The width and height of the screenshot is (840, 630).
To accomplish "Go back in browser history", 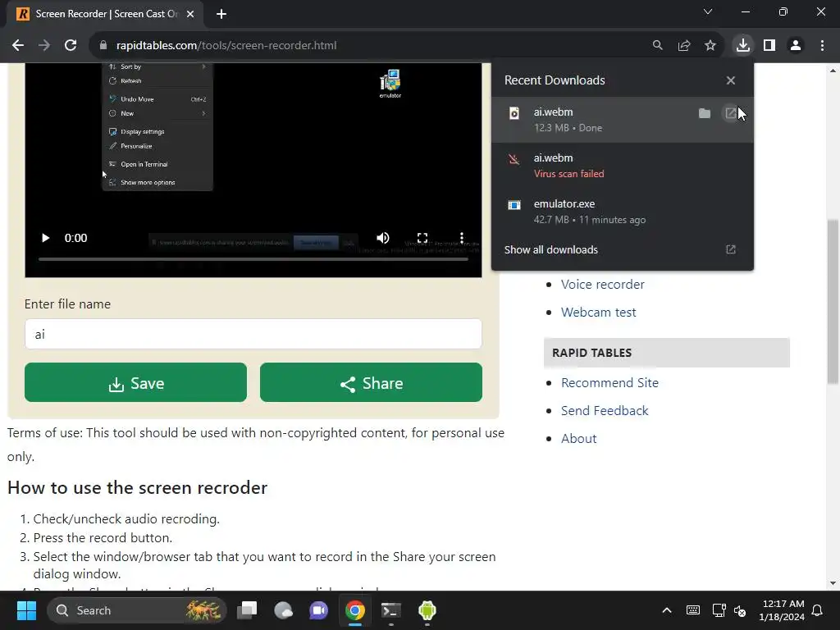I will pyautogui.click(x=18, y=46).
